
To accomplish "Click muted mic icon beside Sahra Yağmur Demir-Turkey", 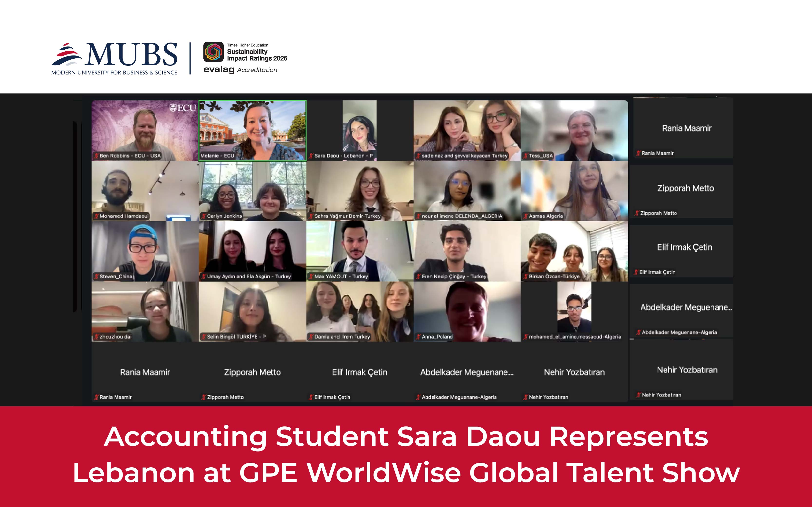I will [311, 216].
